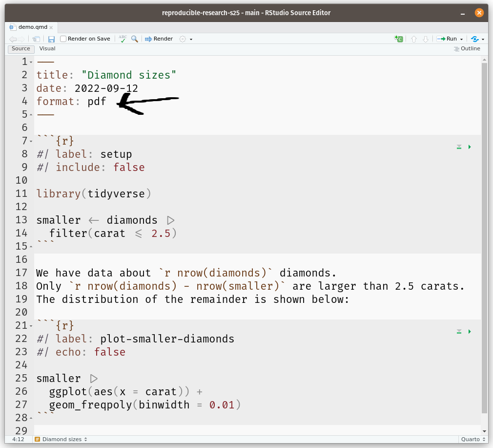
Task: Go to the previous chunk with the up arrow
Action: tap(414, 39)
